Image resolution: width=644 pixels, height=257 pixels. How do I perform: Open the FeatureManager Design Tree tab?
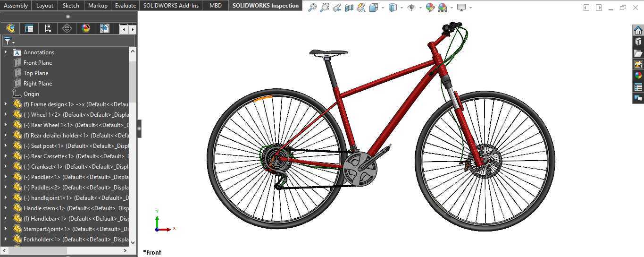coord(10,28)
